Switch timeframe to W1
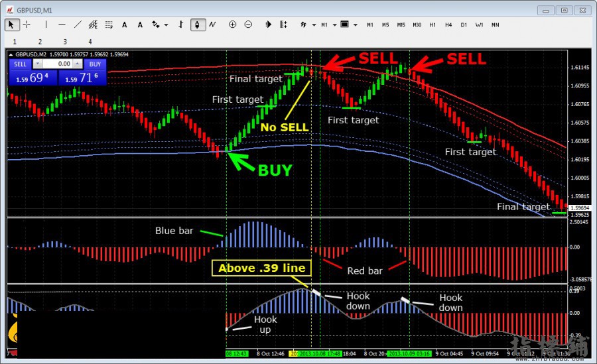The image size is (597, 364). tap(479, 25)
